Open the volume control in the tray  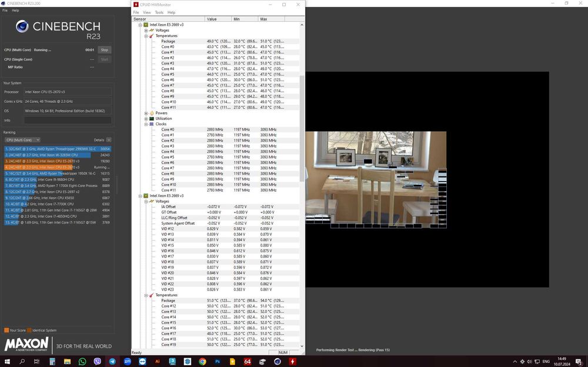529,362
